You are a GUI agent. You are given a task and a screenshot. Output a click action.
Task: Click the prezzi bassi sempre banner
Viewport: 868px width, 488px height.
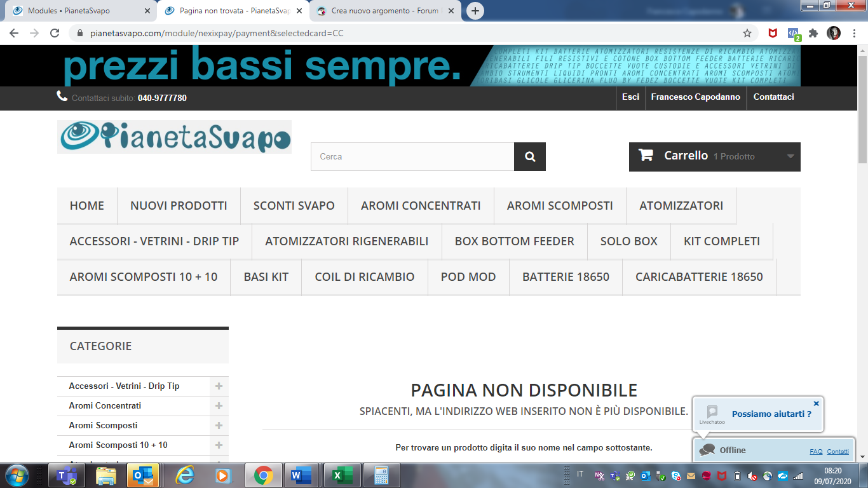[429, 65]
